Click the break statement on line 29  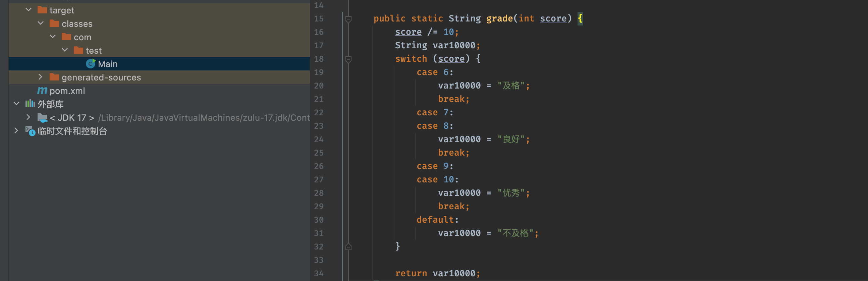pyautogui.click(x=453, y=206)
